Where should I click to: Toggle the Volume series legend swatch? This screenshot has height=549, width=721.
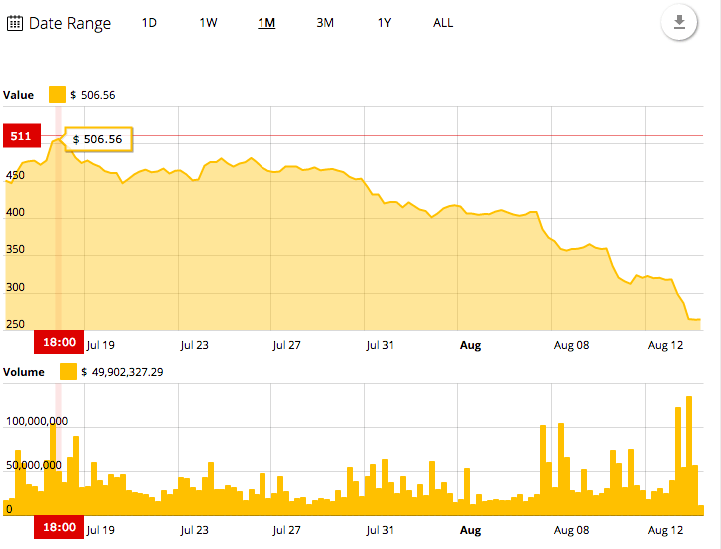[x=68, y=372]
